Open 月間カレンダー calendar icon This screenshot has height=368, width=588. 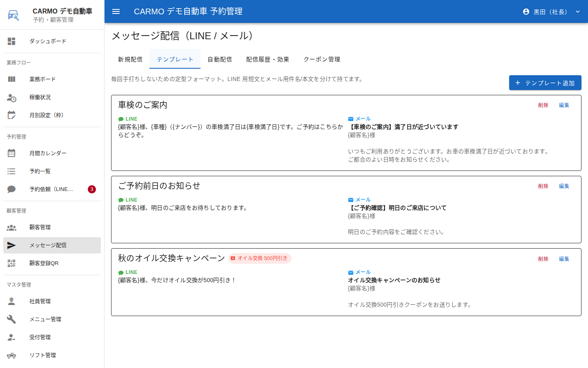click(x=11, y=153)
